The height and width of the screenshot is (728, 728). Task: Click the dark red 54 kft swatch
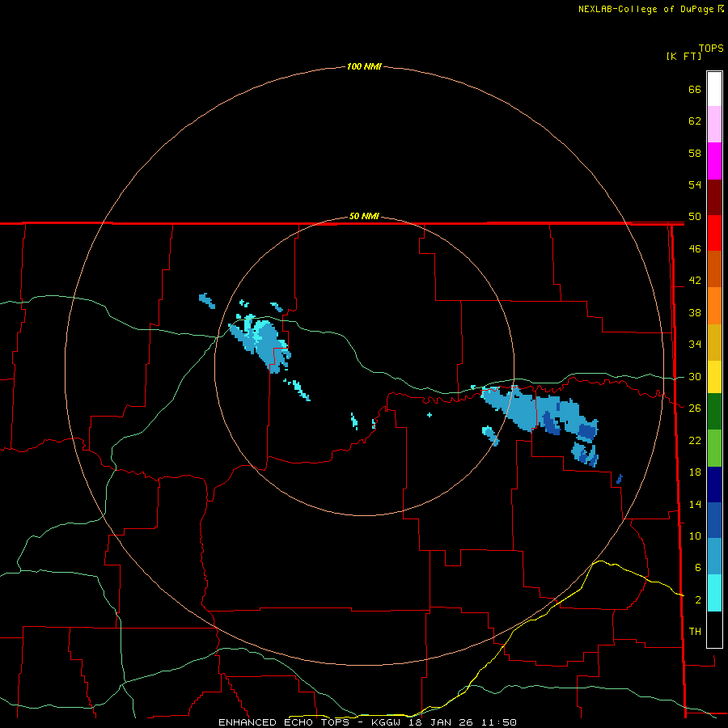(714, 197)
